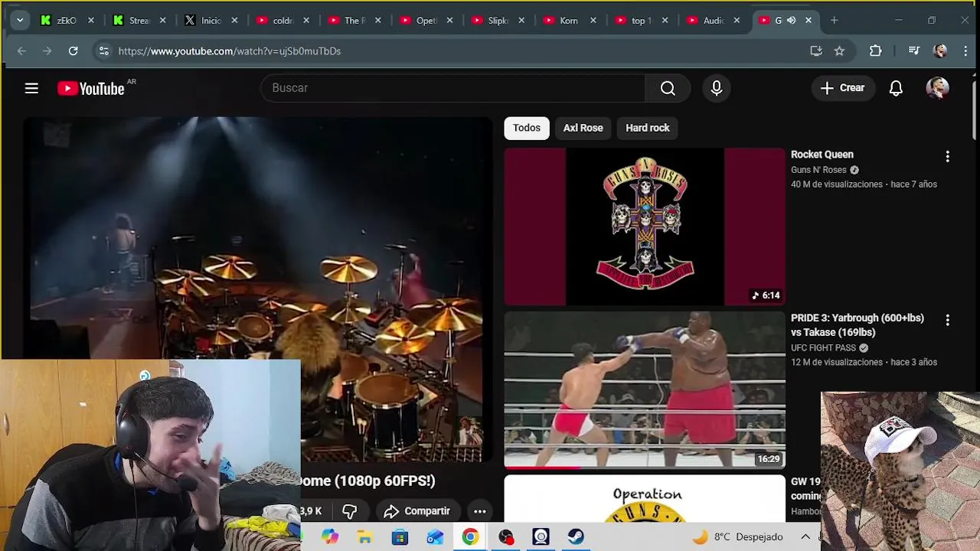
Task: Open Copilot from the taskbar
Action: pyautogui.click(x=329, y=537)
